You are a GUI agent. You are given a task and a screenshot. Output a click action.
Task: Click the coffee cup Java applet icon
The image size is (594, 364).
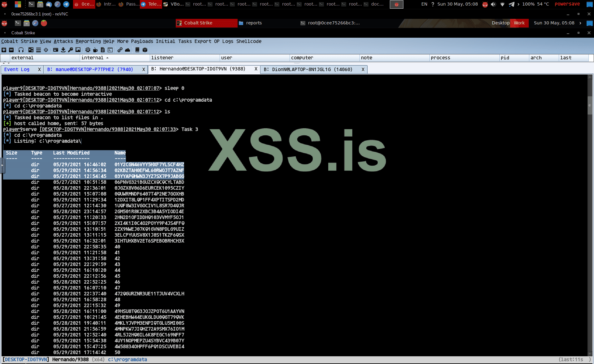[x=95, y=50]
